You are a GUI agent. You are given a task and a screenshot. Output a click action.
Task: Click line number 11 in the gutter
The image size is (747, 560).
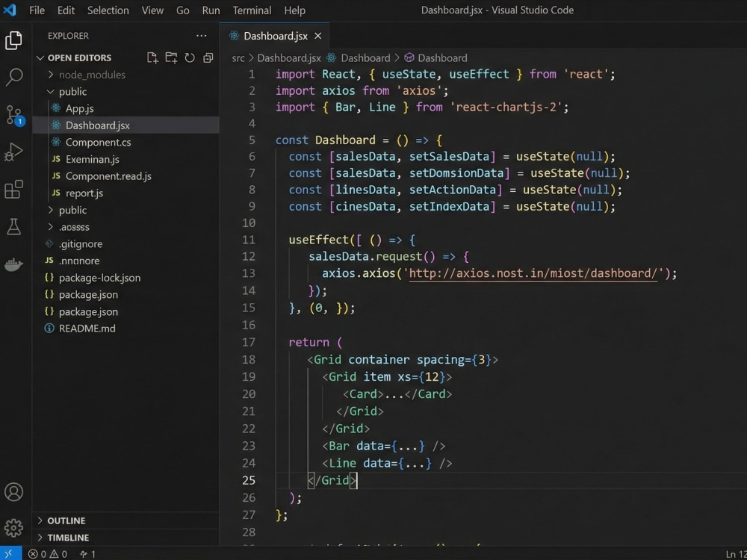[249, 240]
